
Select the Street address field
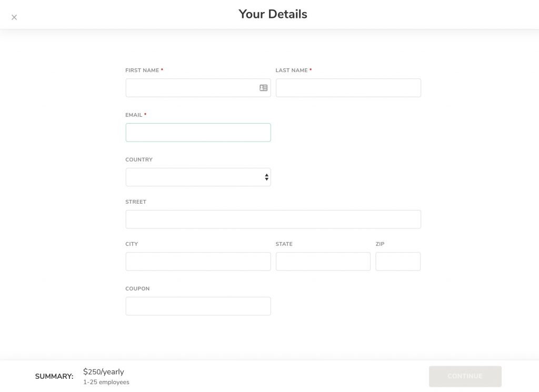(273, 219)
